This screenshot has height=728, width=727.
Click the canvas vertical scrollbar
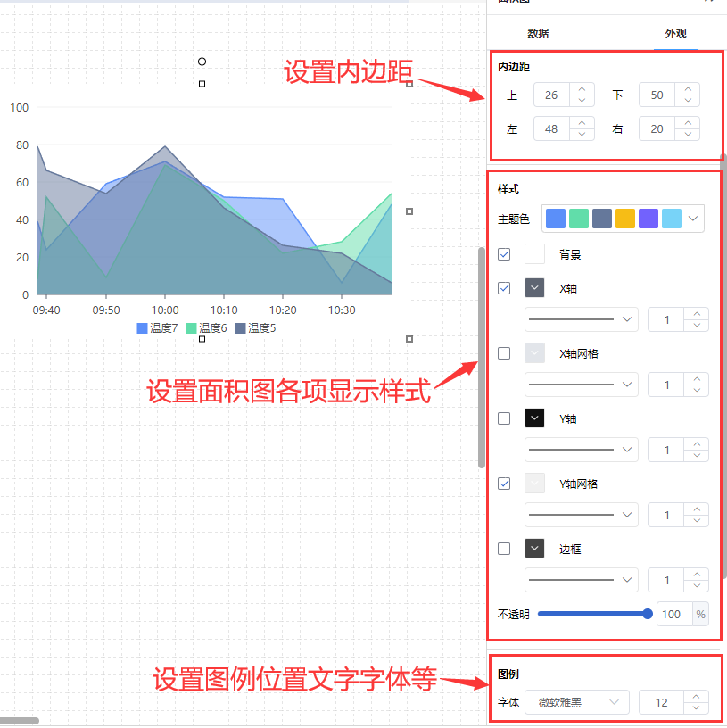[482, 358]
